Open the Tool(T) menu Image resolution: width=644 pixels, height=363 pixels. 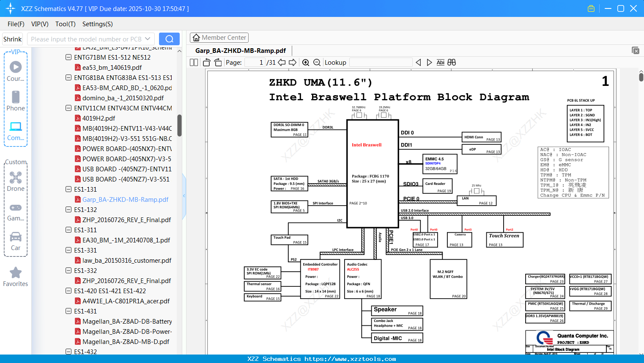[66, 24]
